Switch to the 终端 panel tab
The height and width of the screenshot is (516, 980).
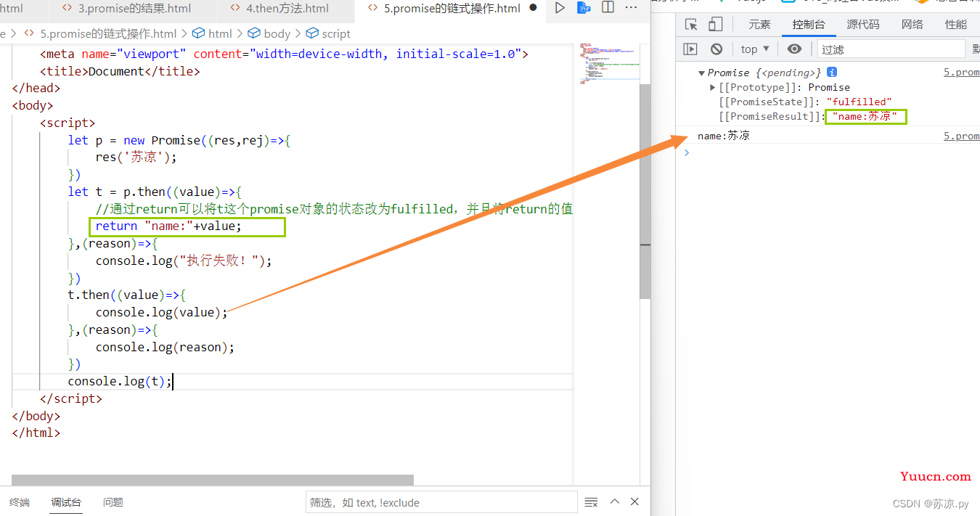tap(20, 502)
